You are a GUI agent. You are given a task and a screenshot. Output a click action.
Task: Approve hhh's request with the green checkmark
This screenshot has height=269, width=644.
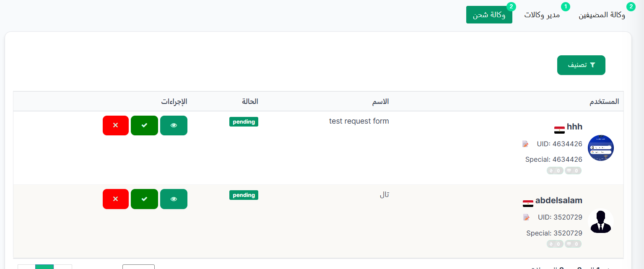click(x=144, y=126)
